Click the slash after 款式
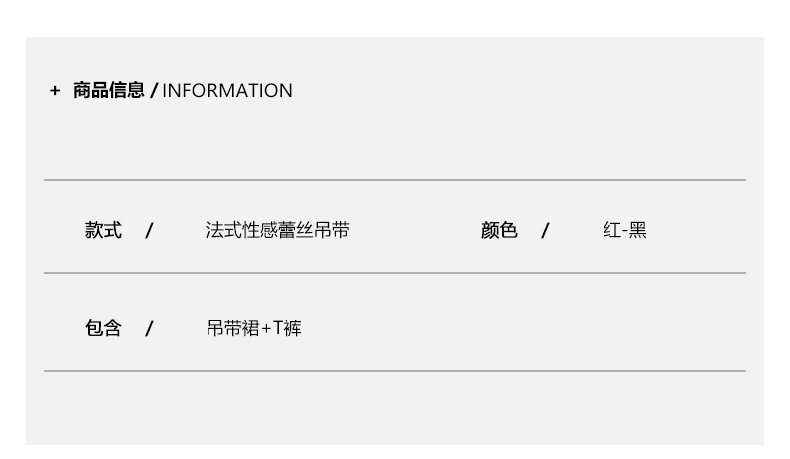Viewport: 790px width, 459px height. [x=149, y=231]
